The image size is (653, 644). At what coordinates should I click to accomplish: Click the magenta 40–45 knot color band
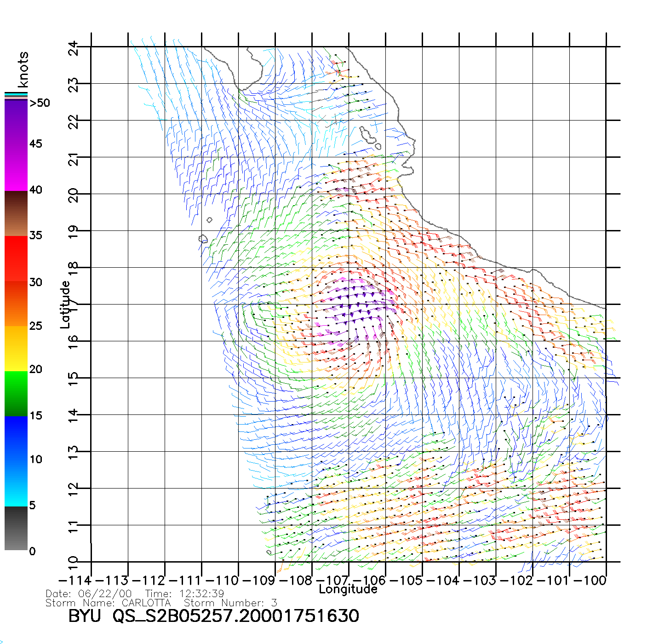point(16,168)
